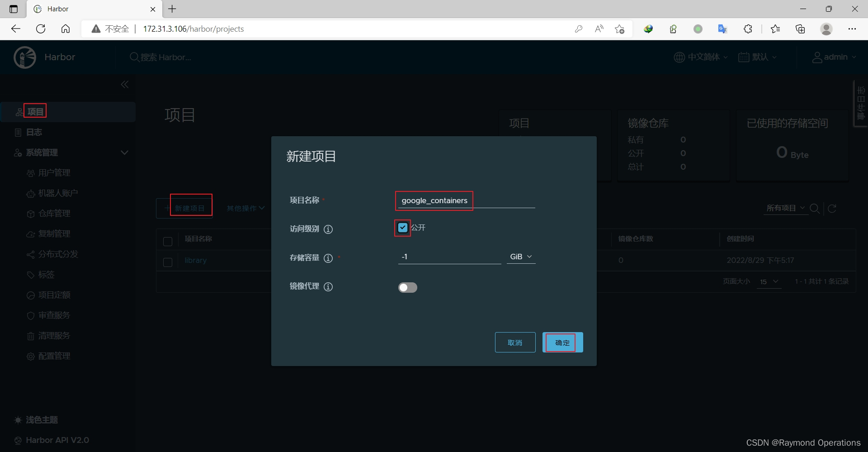Open the GiB storage unit dropdown

coord(521,257)
